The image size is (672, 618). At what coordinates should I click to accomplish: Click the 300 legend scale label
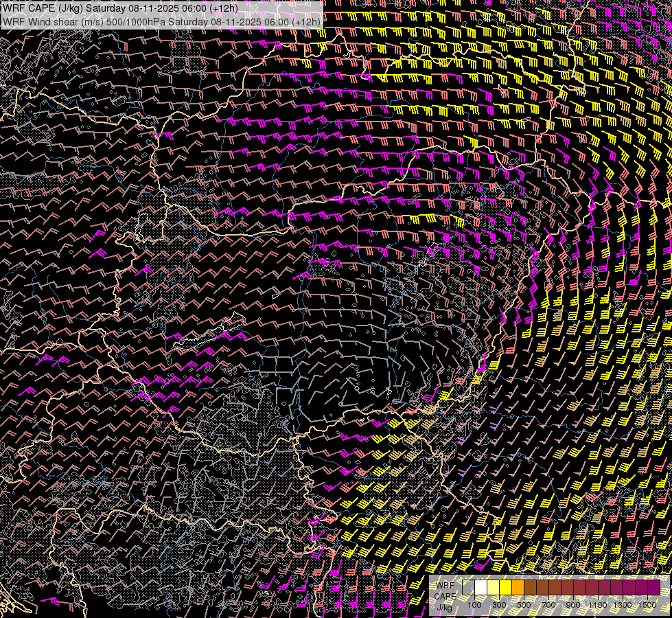click(x=499, y=605)
